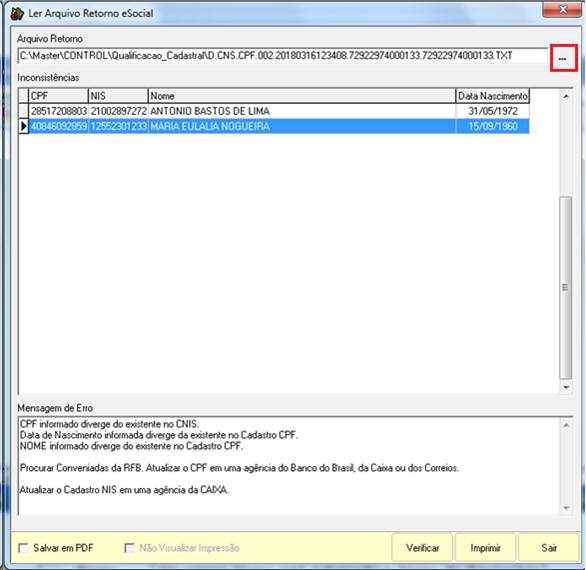Close the Ler Arquivo Retorno eSocial window
Viewport: 586px width, 570px height.
(x=562, y=9)
